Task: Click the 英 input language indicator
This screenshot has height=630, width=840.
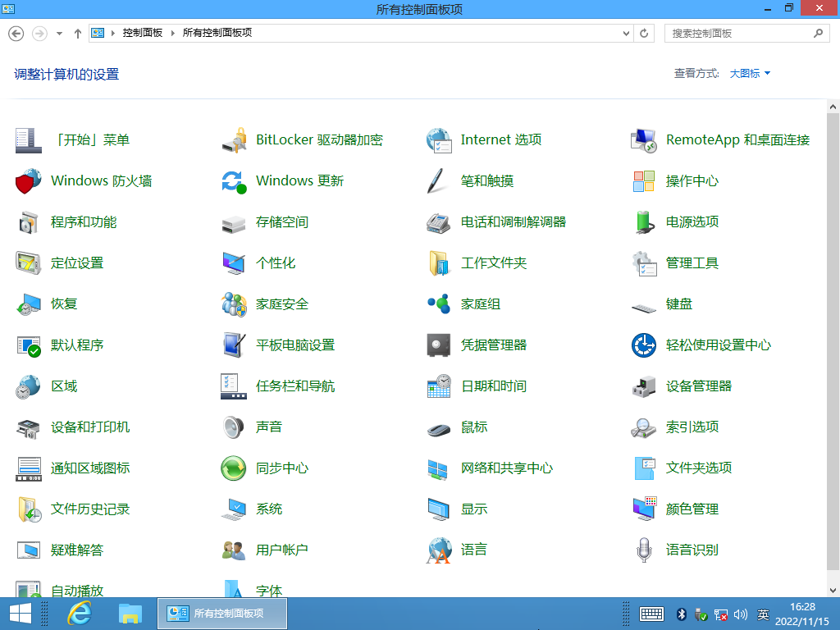Action: 763,614
